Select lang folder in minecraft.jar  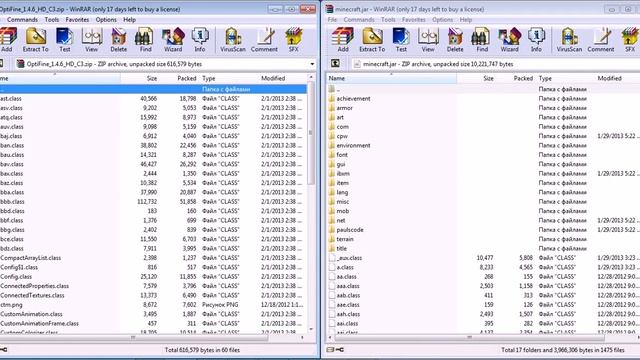point(342,192)
